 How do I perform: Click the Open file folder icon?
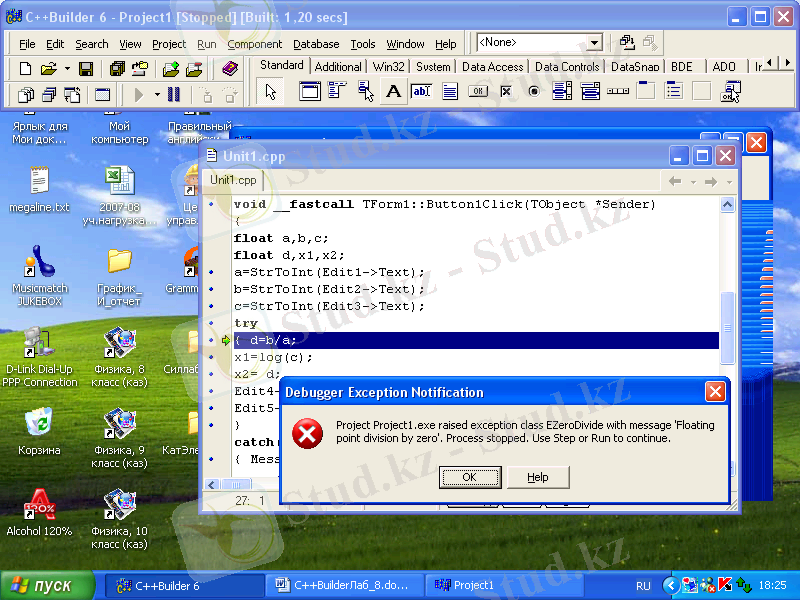click(49, 68)
